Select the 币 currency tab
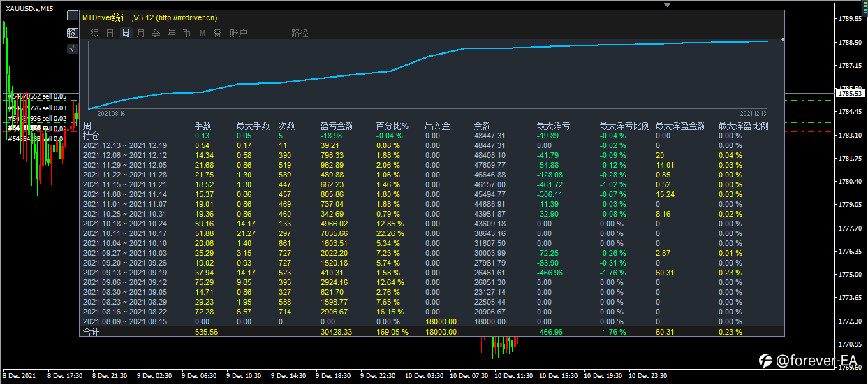Image resolution: width=868 pixels, height=385 pixels. click(186, 33)
